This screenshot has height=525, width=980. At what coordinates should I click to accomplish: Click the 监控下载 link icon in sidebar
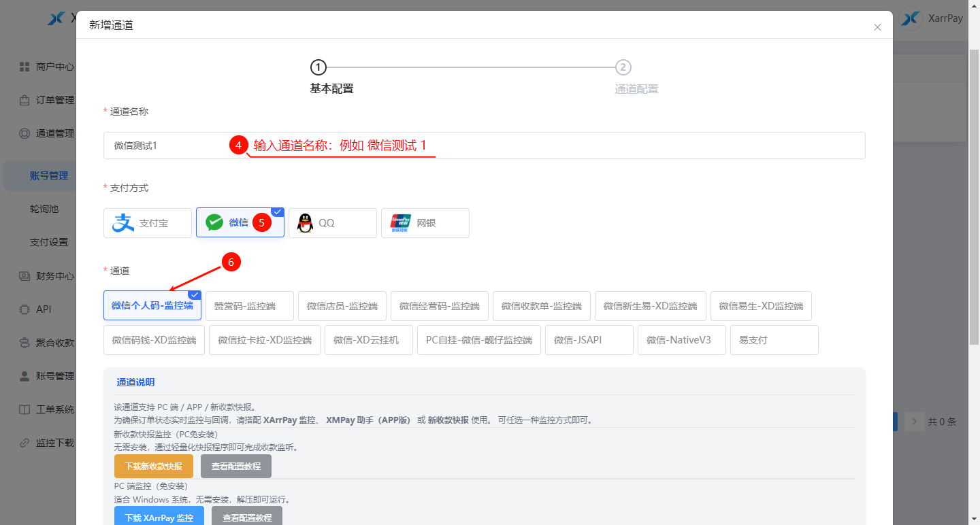click(24, 443)
